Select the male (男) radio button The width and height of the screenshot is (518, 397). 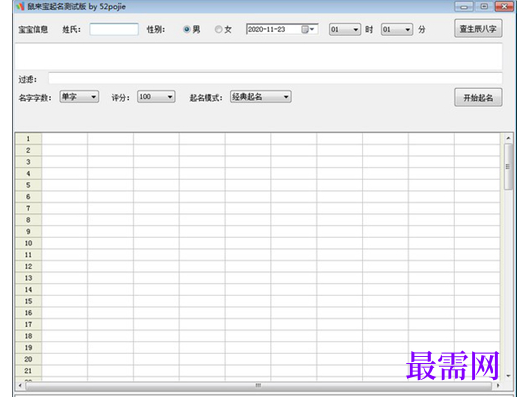(187, 29)
